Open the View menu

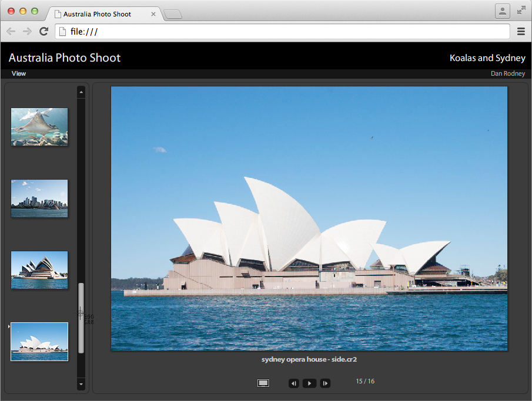coord(18,73)
